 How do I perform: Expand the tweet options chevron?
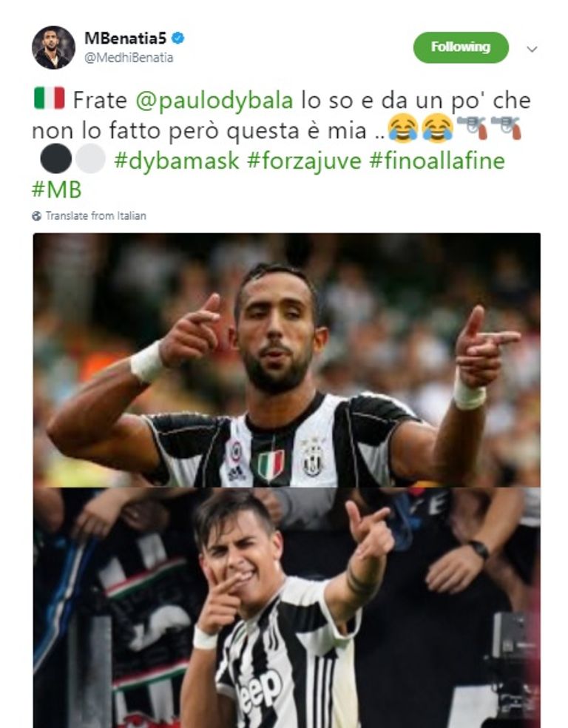point(532,49)
